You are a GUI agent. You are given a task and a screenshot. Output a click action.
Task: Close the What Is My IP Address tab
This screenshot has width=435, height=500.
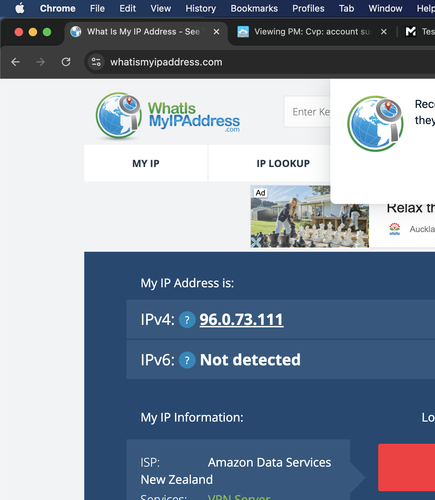point(216,32)
